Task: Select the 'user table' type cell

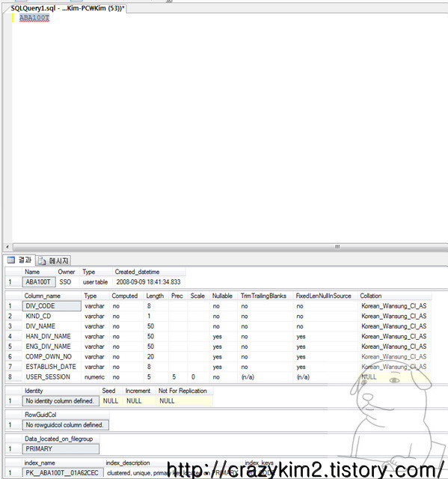Action: coord(96,282)
